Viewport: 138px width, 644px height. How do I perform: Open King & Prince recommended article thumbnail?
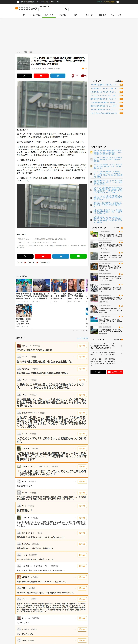pos(24,286)
